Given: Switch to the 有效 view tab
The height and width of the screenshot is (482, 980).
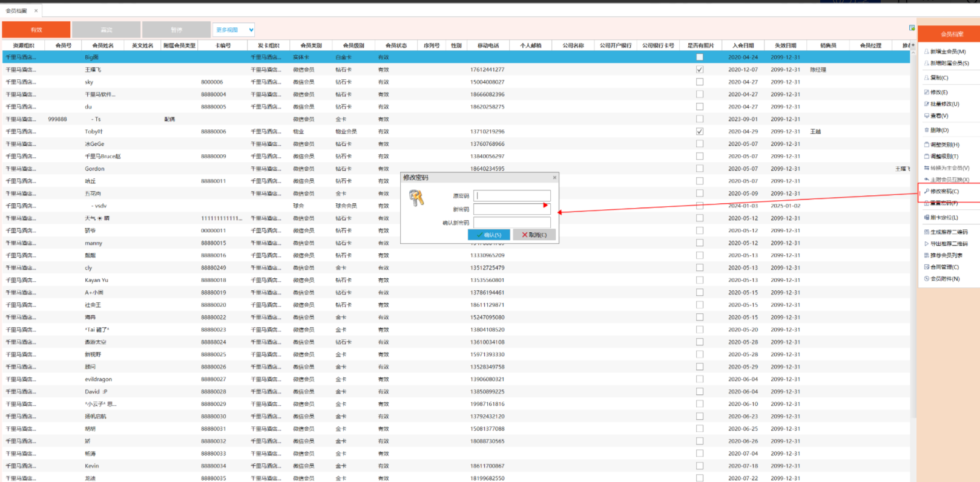Looking at the screenshot, I should click(36, 30).
